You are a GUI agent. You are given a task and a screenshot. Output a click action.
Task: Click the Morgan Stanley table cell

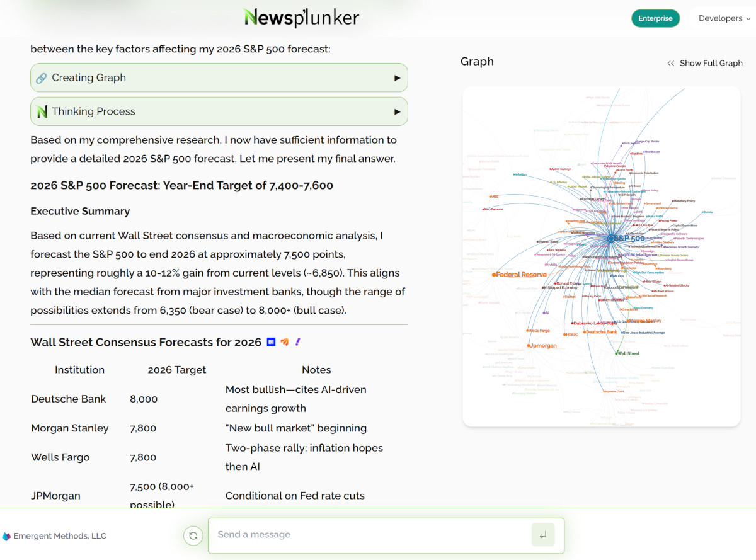coord(70,428)
